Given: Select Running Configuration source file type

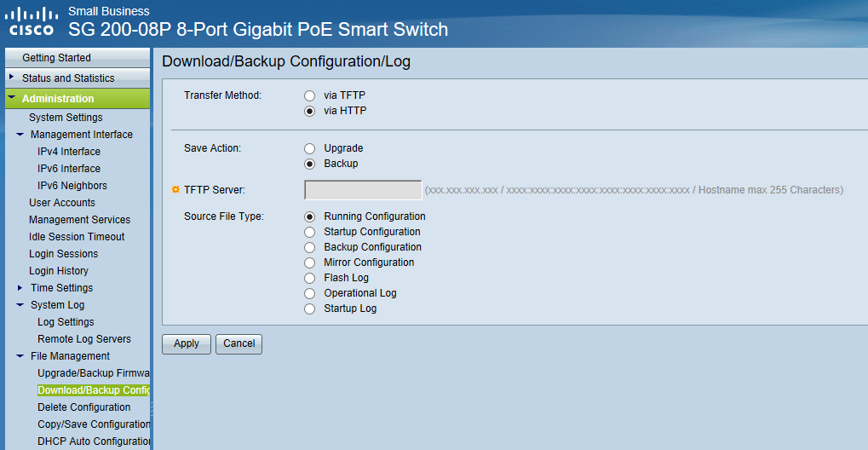Looking at the screenshot, I should coord(309,216).
